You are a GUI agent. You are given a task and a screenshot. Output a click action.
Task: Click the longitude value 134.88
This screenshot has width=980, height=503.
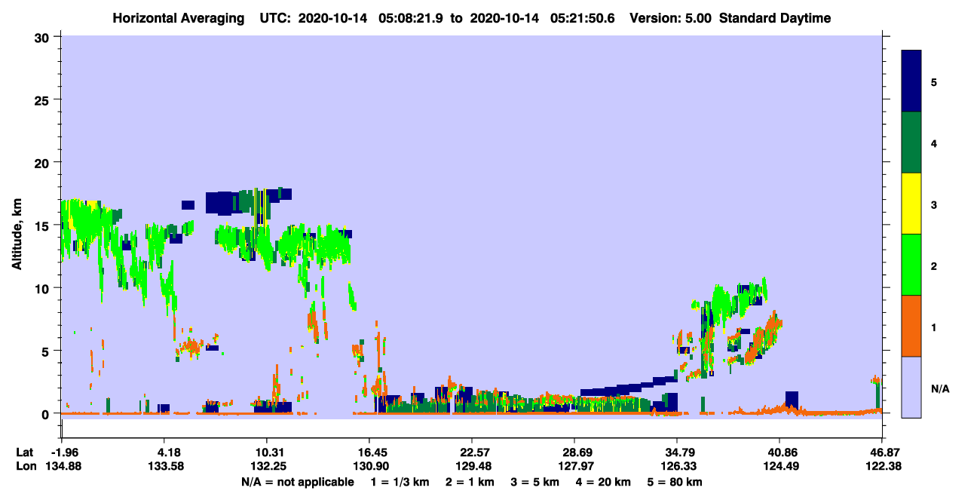pyautogui.click(x=62, y=466)
